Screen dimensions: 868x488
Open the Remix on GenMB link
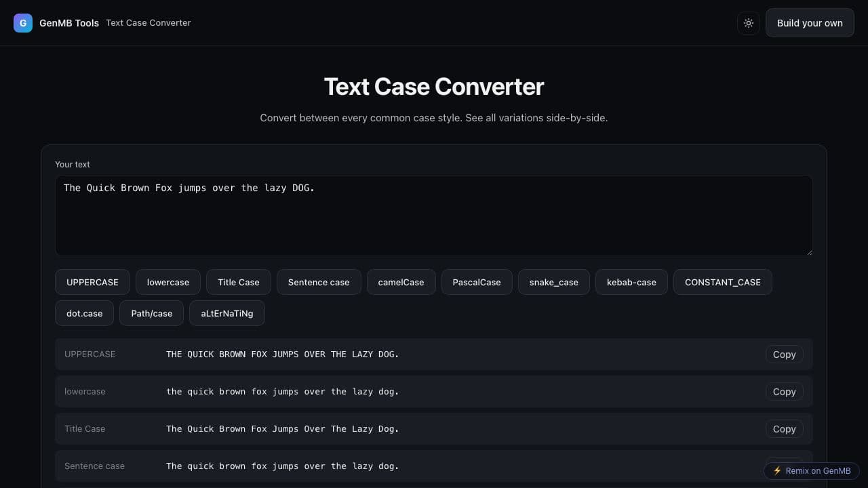812,470
